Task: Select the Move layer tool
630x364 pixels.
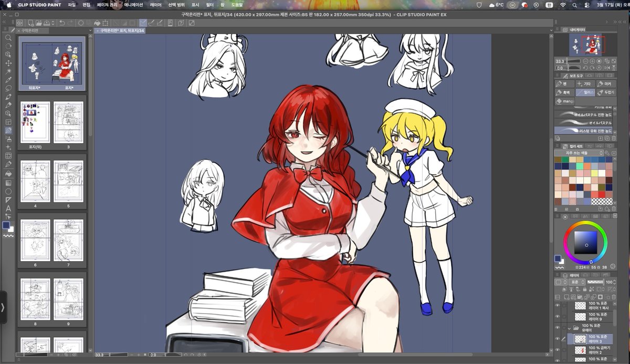Action: point(8,62)
